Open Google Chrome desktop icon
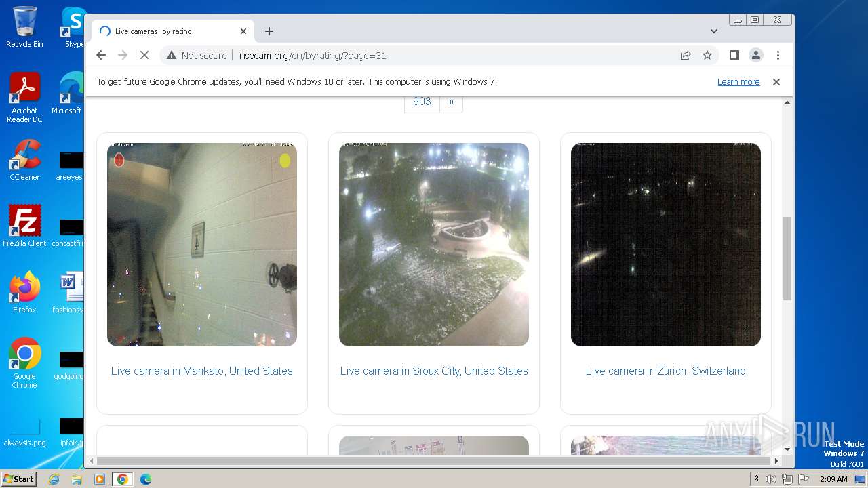Image resolution: width=868 pixels, height=488 pixels. pos(24,363)
